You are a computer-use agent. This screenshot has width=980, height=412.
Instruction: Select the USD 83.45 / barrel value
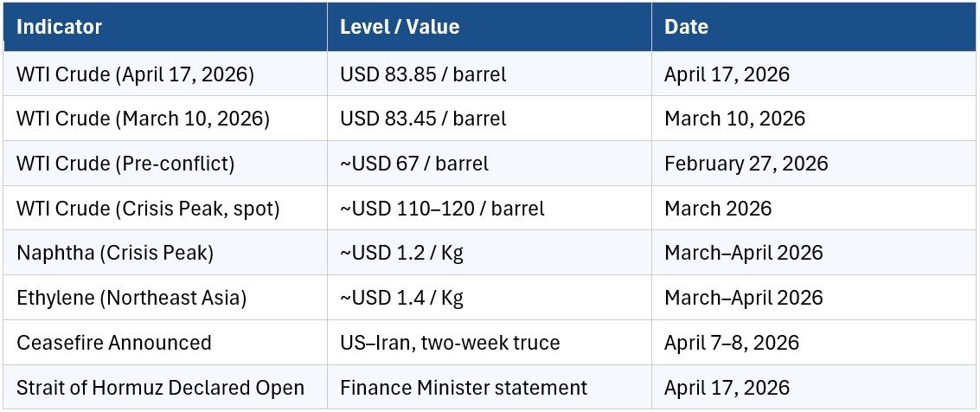423,119
